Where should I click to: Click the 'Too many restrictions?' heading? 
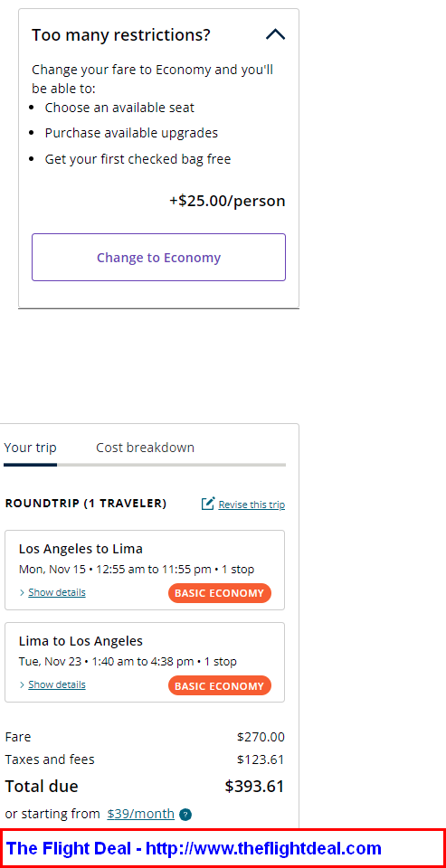tap(121, 35)
